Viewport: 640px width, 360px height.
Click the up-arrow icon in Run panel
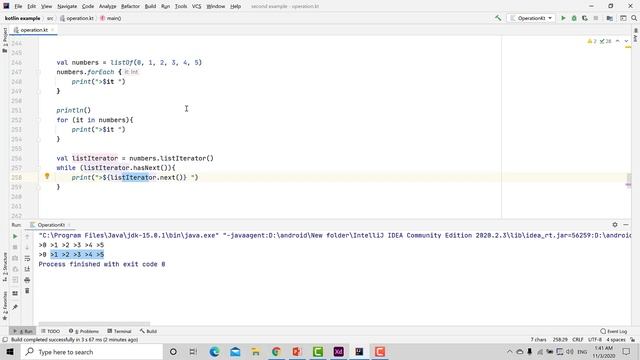point(27,236)
